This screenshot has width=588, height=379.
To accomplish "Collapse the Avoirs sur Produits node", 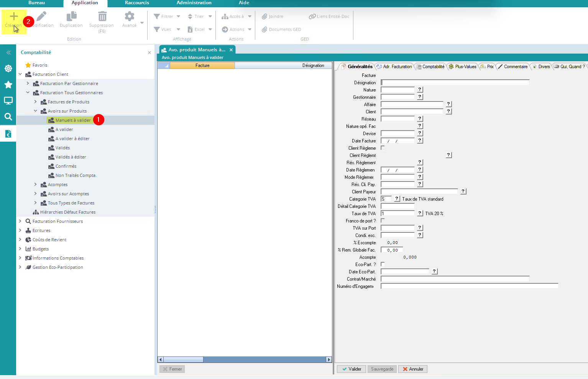I will point(36,111).
